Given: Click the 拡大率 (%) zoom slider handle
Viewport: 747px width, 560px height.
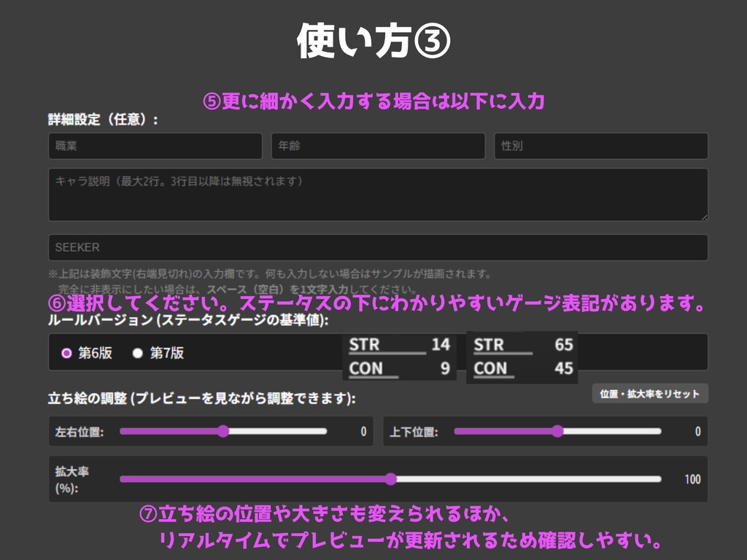Looking at the screenshot, I should coord(391,478).
